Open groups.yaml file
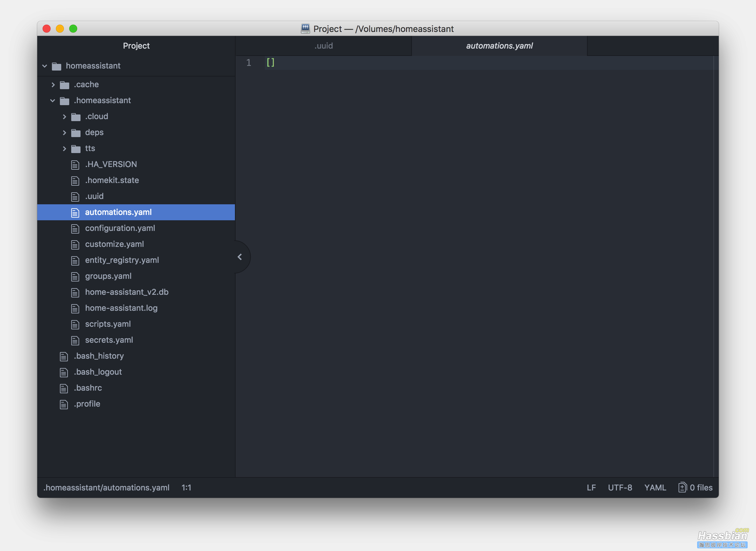756x551 pixels. coord(108,276)
